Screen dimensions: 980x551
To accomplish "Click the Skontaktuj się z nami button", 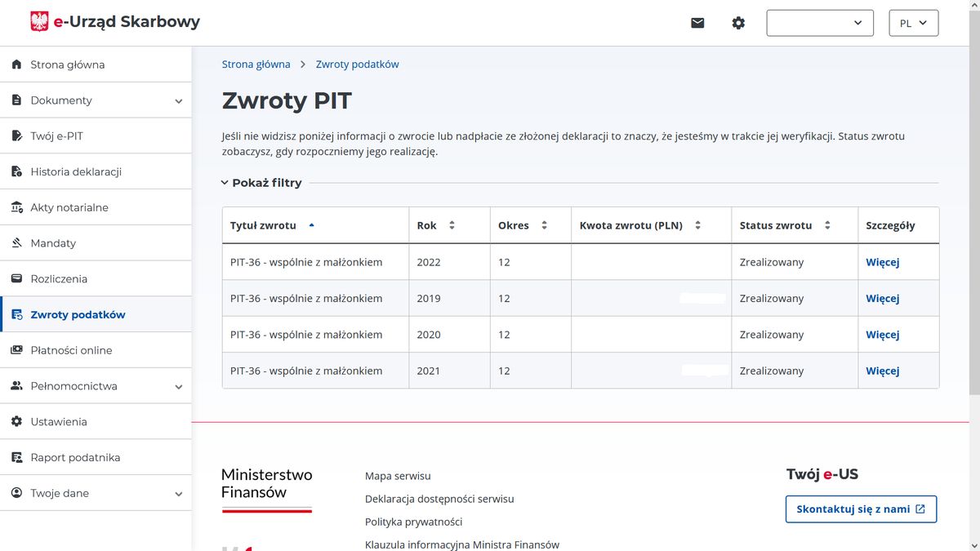I will (x=861, y=509).
